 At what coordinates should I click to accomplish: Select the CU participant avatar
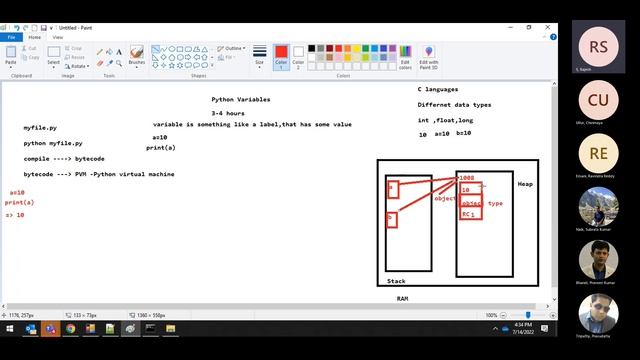[x=598, y=100]
